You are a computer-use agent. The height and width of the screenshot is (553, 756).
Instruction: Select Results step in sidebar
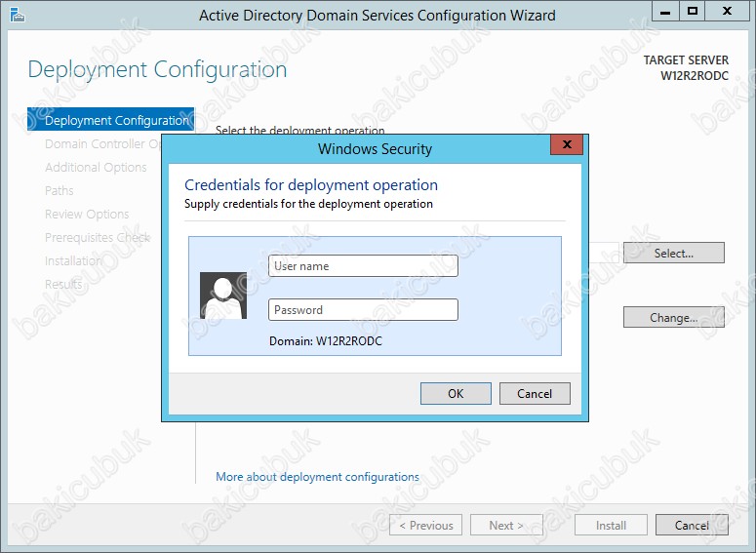pyautogui.click(x=63, y=284)
